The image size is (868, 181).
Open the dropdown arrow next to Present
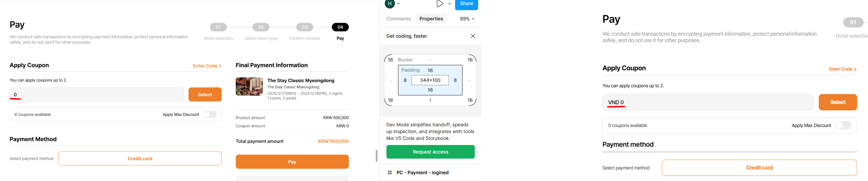pyautogui.click(x=450, y=4)
